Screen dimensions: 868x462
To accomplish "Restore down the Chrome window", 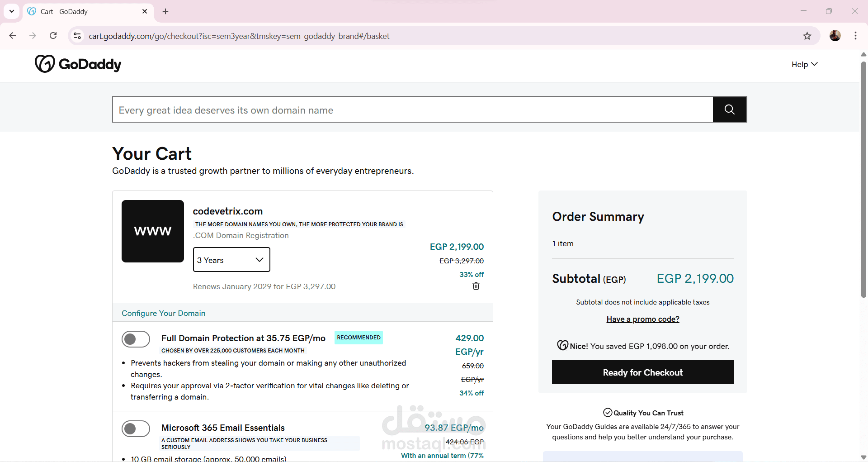I will [x=829, y=11].
